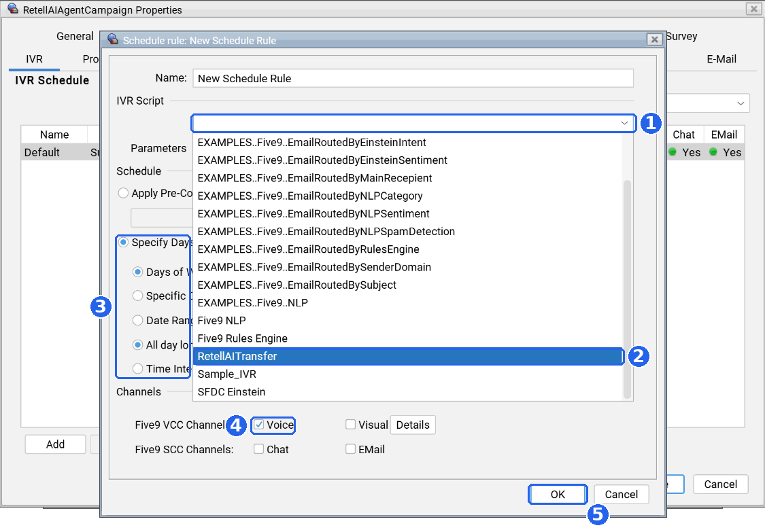This screenshot has width=765, height=532.
Task: Click the script list vertical scrollbar
Action: pyautogui.click(x=628, y=289)
